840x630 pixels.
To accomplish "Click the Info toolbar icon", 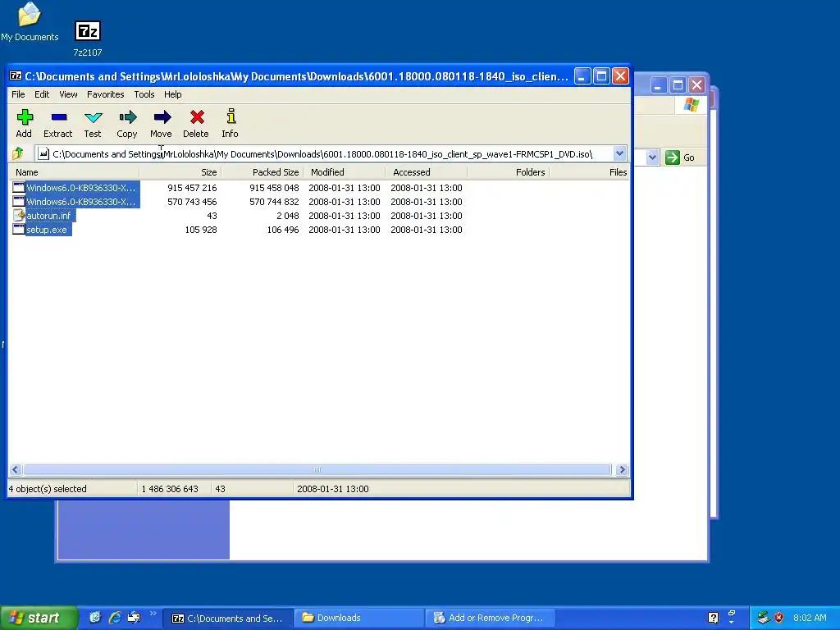I will 231,116.
